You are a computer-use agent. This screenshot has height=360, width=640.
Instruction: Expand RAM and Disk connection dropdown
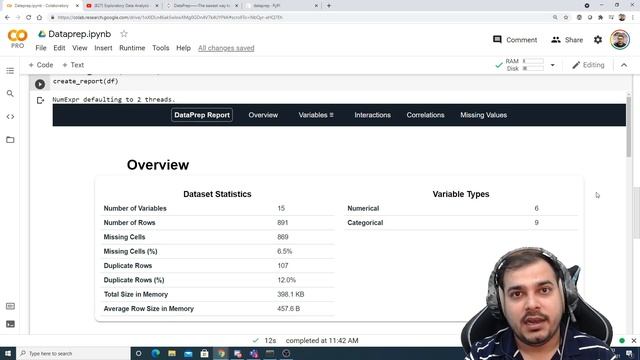pyautogui.click(x=552, y=65)
